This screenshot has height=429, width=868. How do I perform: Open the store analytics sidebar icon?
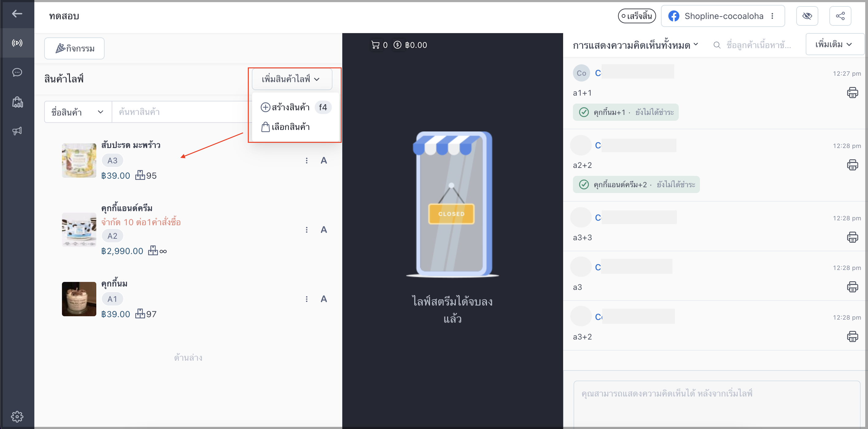(x=17, y=102)
